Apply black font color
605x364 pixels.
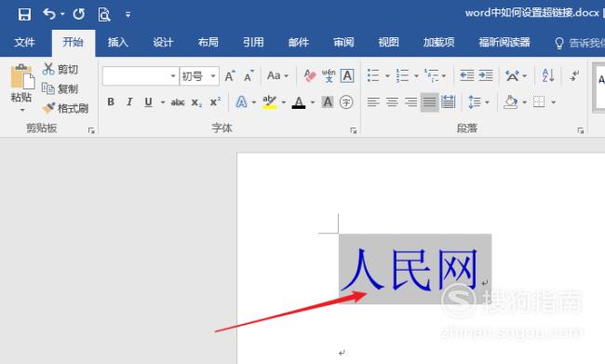coord(299,102)
